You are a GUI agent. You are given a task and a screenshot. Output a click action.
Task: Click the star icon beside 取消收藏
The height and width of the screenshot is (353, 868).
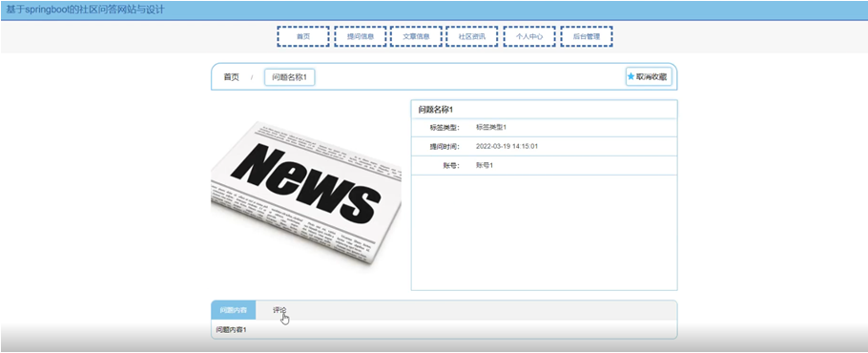pyautogui.click(x=630, y=77)
